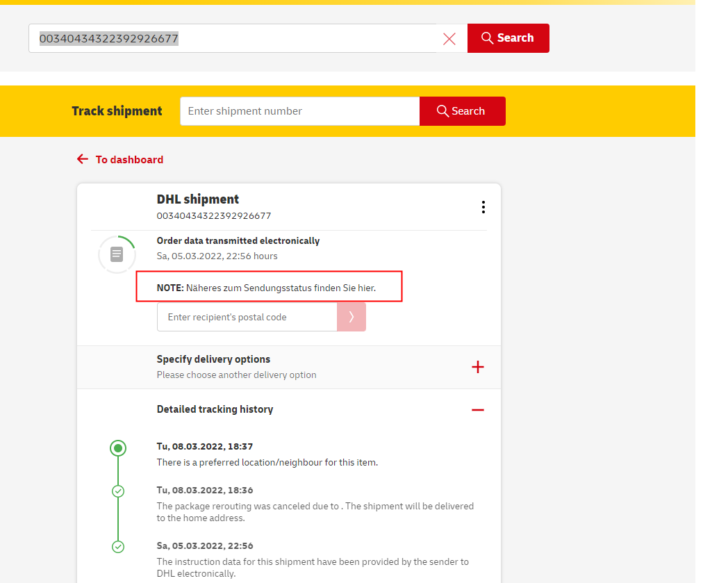Image resolution: width=728 pixels, height=583 pixels.
Task: Select the timeline checkmark for 08.03.2022, 18:36
Action: coord(118,491)
